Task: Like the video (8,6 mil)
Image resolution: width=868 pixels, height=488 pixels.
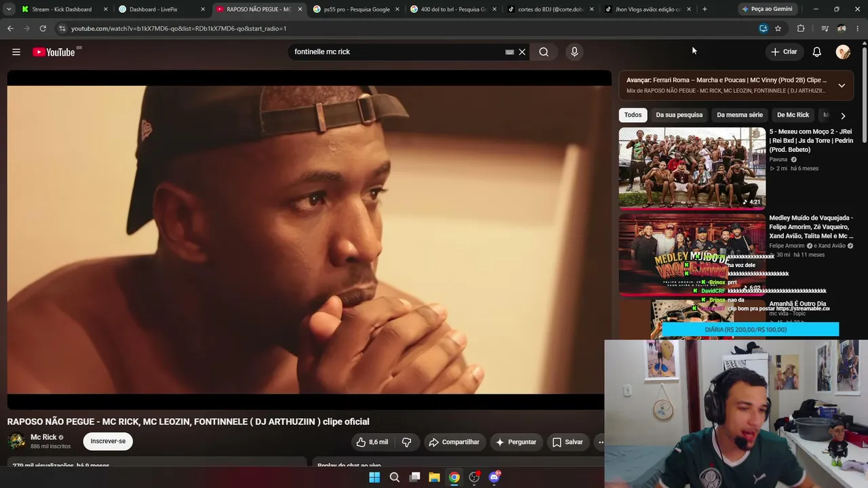Action: pos(372,442)
